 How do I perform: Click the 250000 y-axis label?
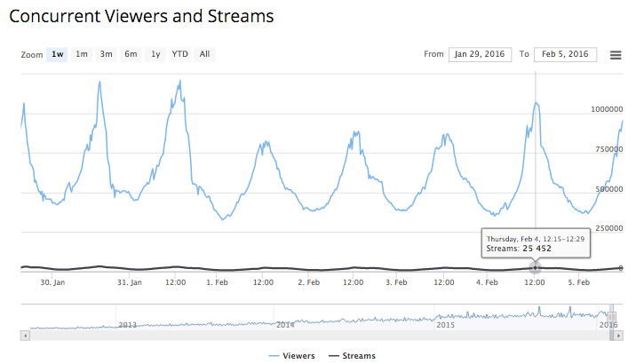609,228
